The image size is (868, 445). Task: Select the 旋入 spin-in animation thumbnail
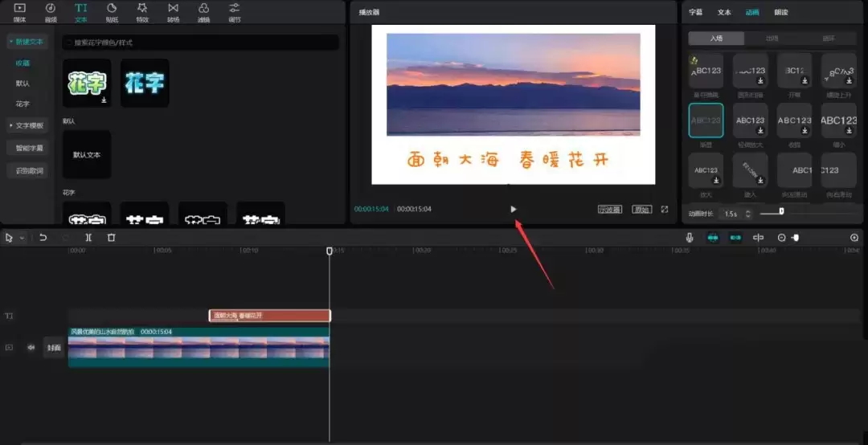pyautogui.click(x=751, y=170)
